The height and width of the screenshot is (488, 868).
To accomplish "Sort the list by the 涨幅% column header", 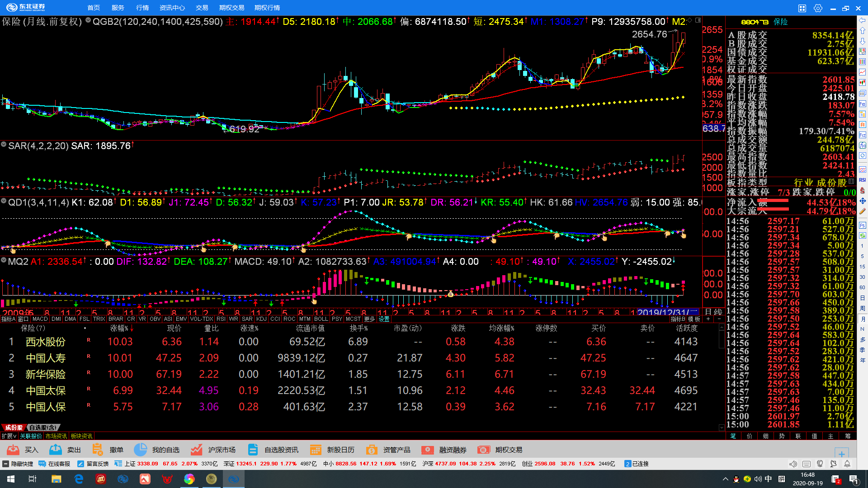I will [119, 328].
